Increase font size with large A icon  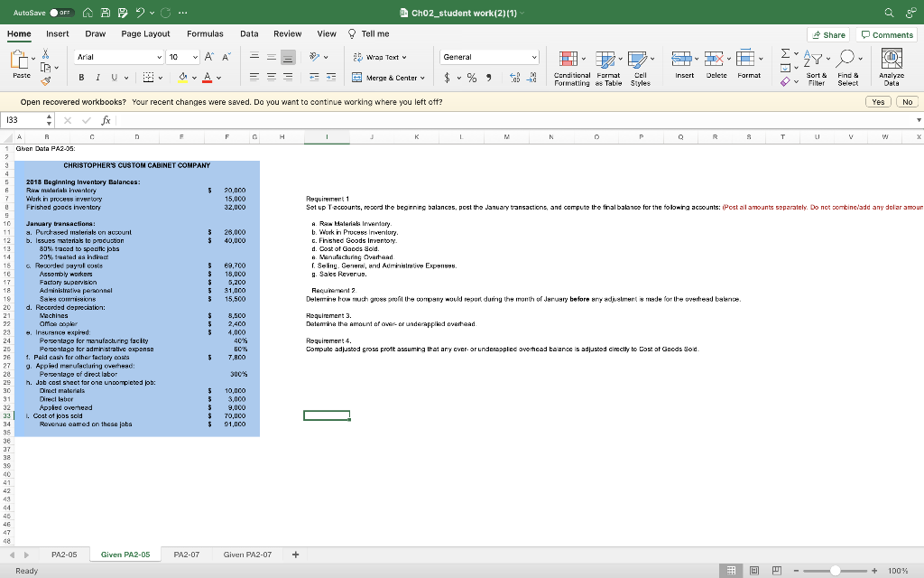(x=209, y=57)
